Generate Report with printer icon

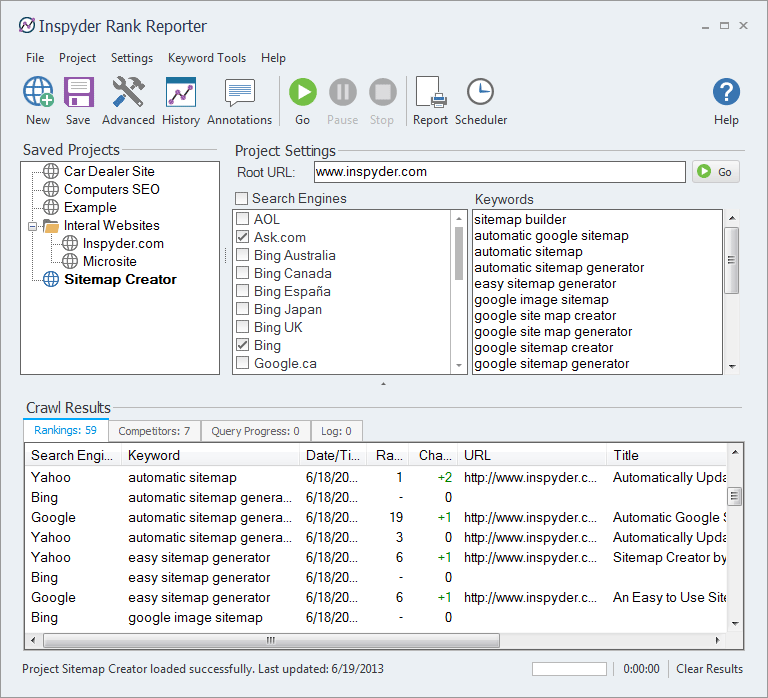point(431,92)
